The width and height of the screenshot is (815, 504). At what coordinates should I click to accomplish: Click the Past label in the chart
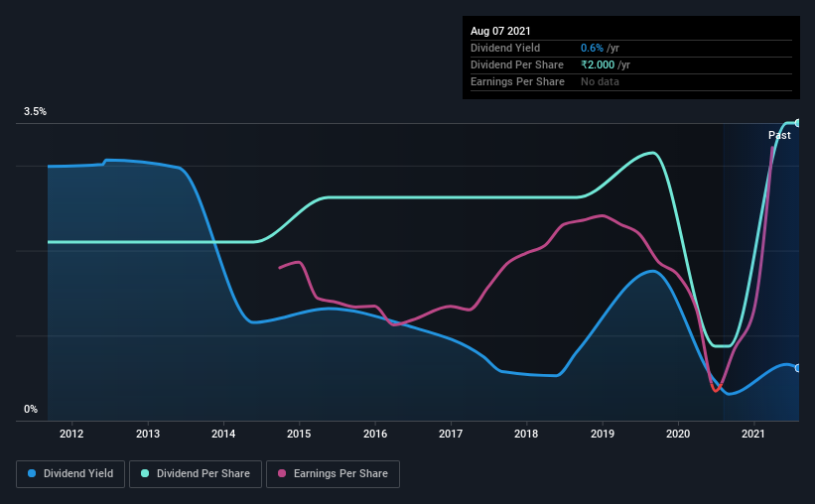[x=779, y=135]
